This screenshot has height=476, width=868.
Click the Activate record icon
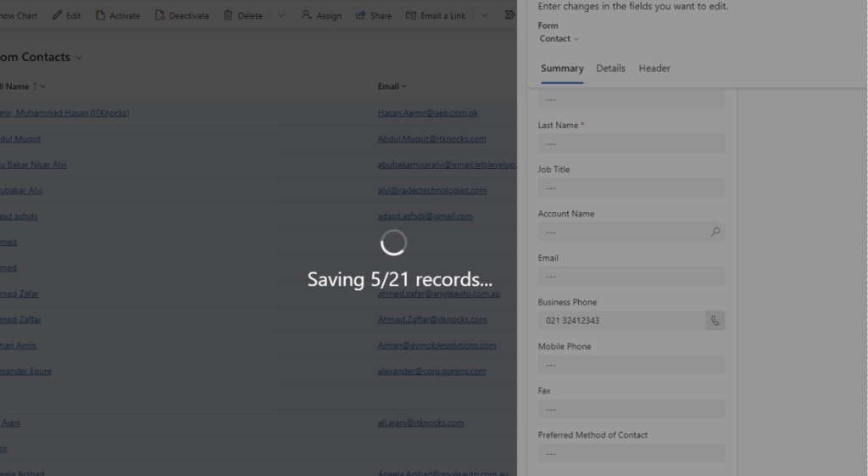pos(100,15)
